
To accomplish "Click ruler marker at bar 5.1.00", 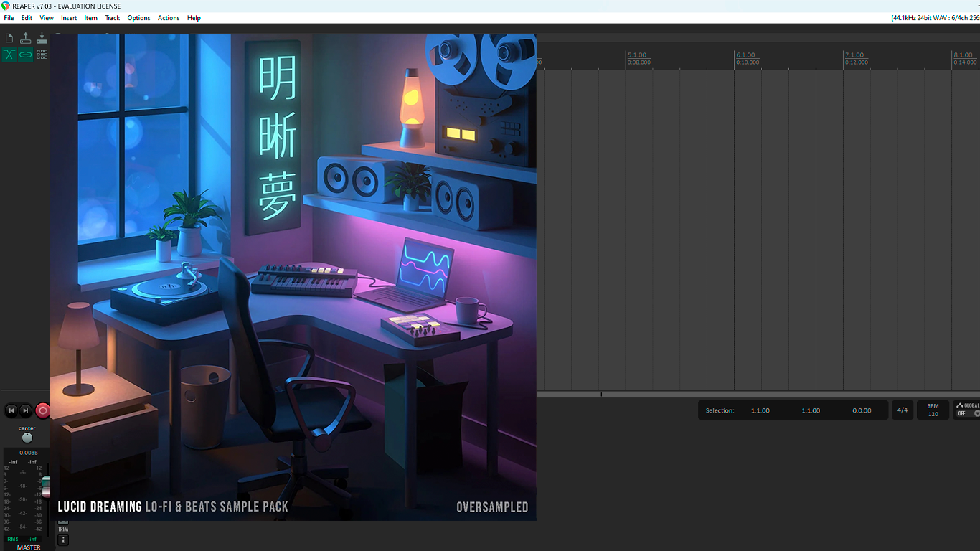I will click(637, 55).
